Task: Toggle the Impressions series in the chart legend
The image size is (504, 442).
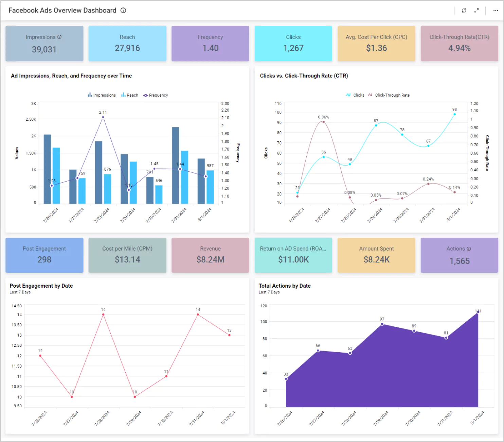Action: point(102,95)
